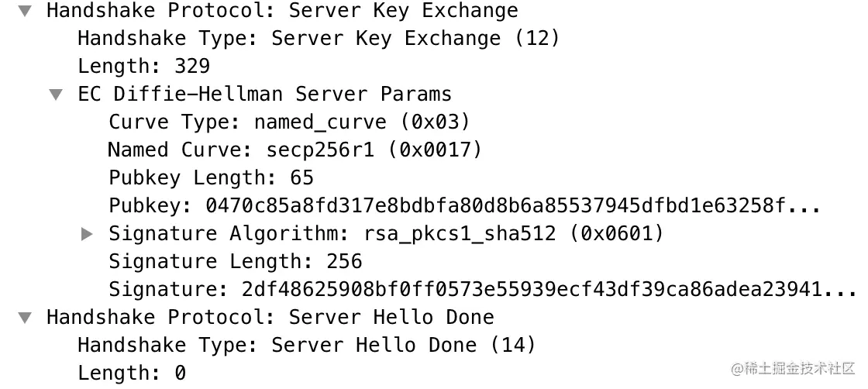Select the Length: 0 field
This screenshot has width=868, height=389.
[132, 374]
